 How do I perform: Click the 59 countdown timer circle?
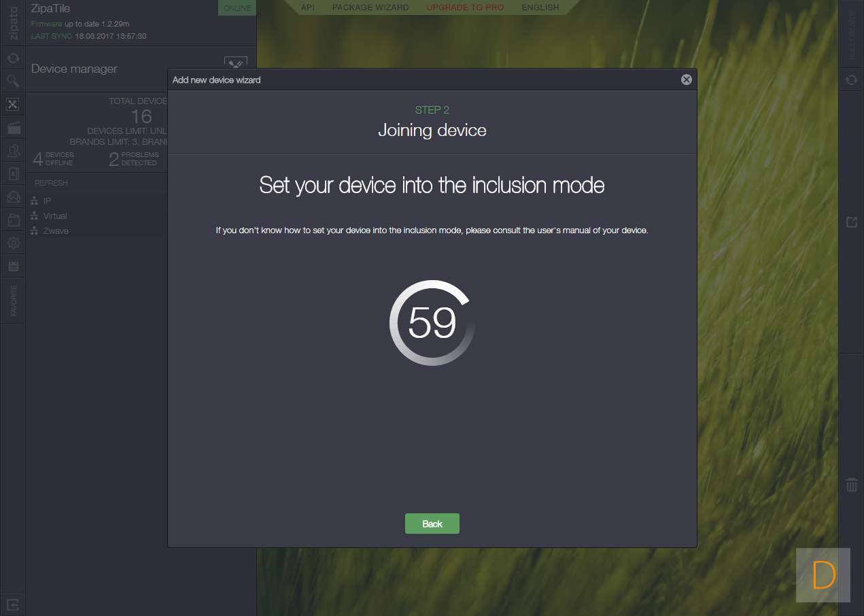tap(432, 323)
